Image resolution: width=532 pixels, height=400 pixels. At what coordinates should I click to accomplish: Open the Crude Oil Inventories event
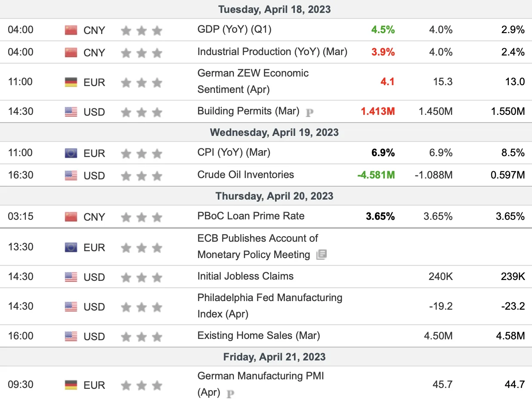click(246, 175)
